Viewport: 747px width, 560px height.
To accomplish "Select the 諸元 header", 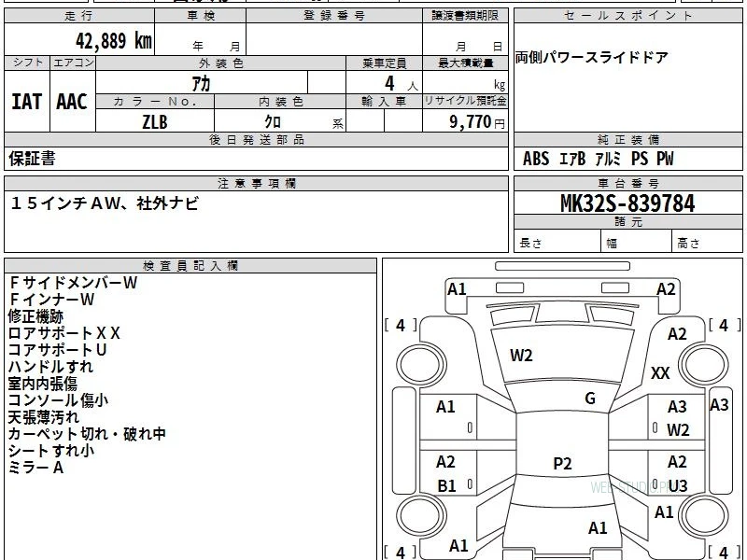I will (627, 221).
